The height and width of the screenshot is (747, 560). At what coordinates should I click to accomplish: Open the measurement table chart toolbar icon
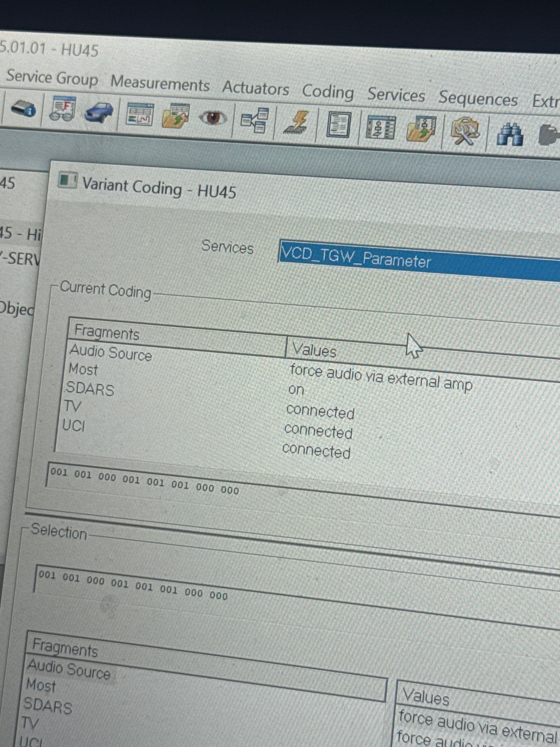pos(140,114)
